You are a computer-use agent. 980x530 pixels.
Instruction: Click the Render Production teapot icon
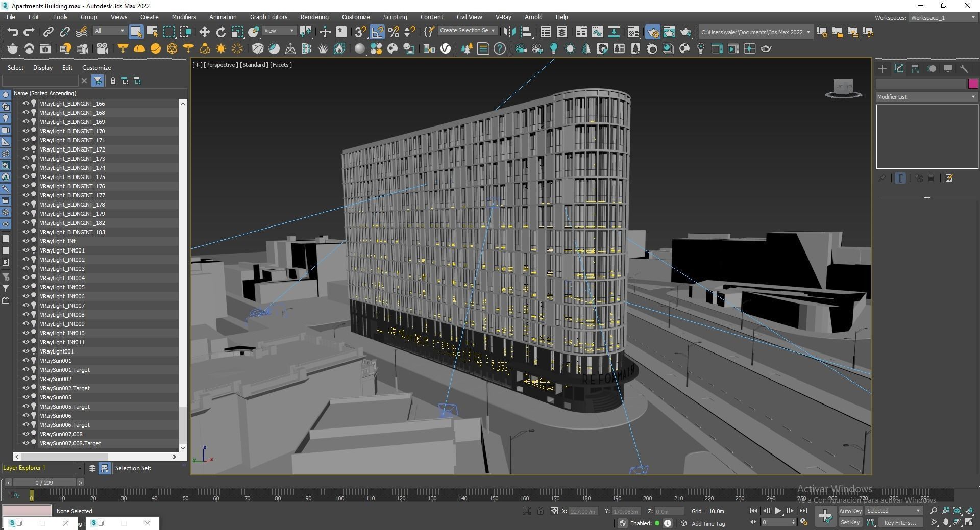click(685, 32)
